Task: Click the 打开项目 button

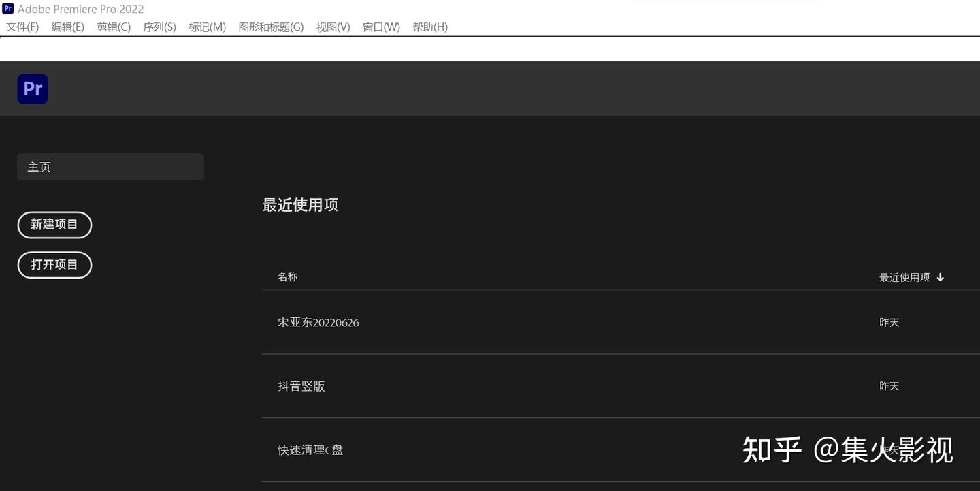Action: (54, 265)
